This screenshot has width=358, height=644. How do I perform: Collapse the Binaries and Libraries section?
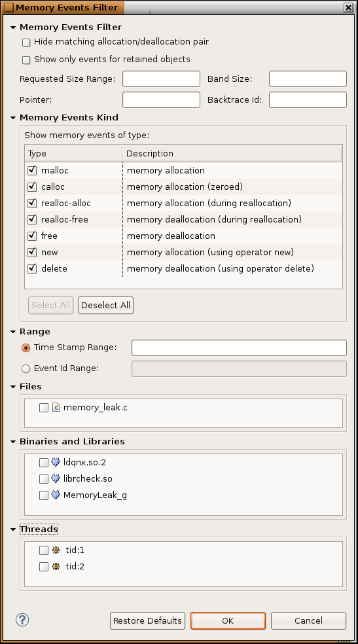[x=13, y=442]
